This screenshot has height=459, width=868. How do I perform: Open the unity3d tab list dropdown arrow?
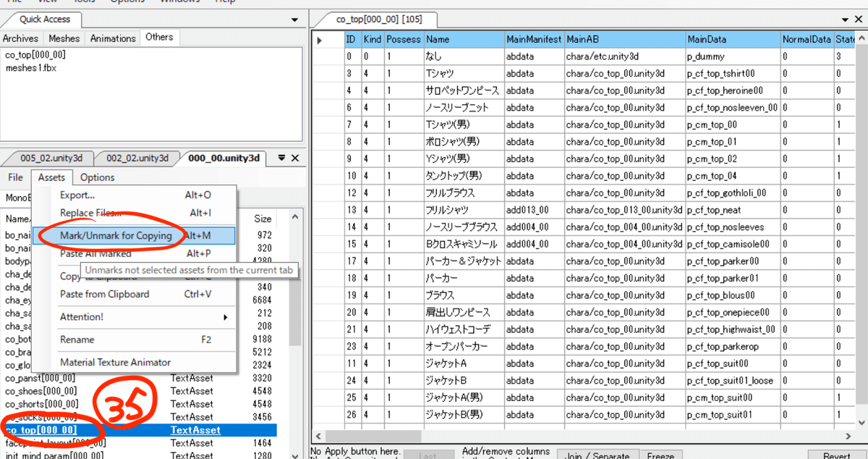(282, 158)
